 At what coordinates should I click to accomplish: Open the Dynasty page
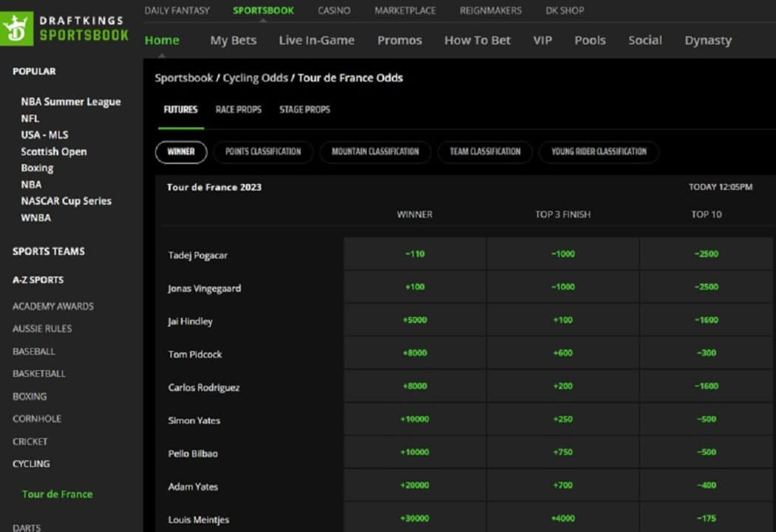pos(708,41)
